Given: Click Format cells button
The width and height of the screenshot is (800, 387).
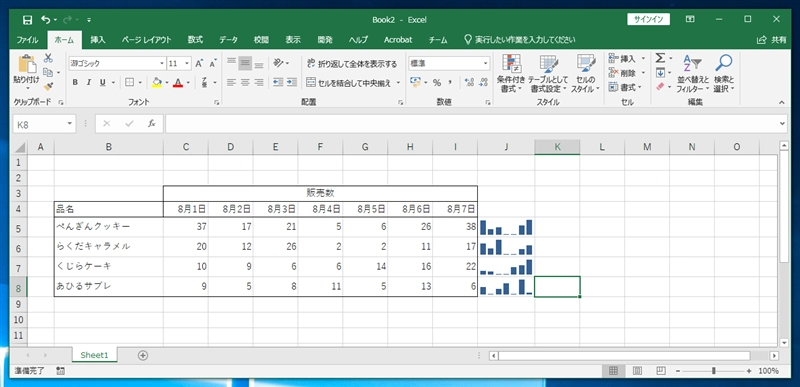Looking at the screenshot, I should [x=625, y=87].
